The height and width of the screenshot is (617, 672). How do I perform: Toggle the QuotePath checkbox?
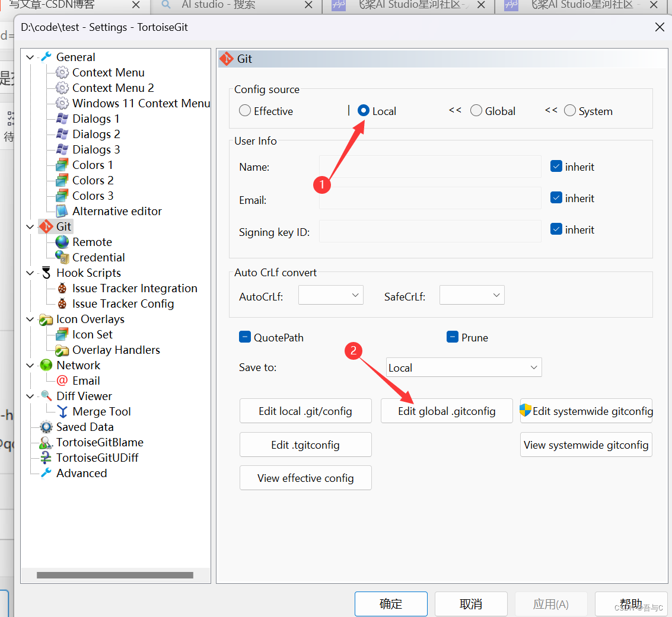pos(245,337)
